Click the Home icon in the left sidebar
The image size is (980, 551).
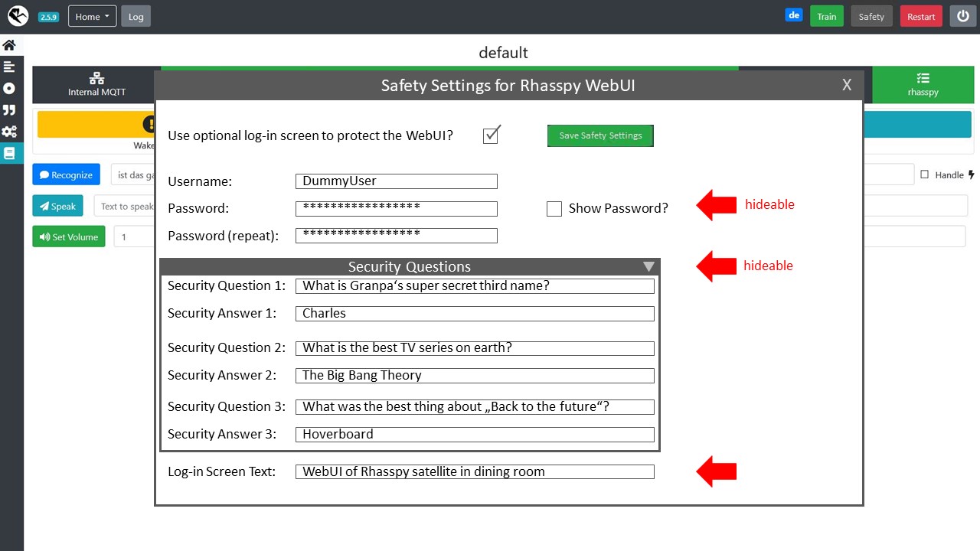click(x=8, y=44)
